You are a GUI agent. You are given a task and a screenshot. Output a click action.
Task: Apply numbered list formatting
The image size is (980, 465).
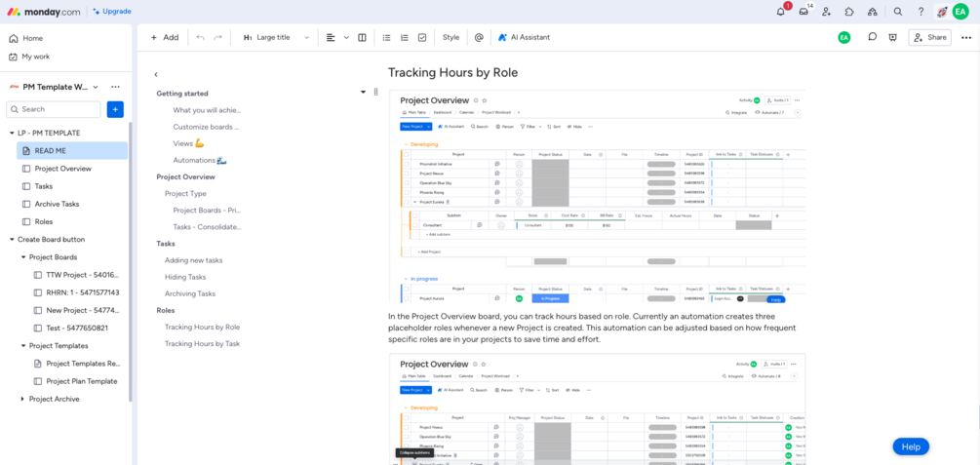click(405, 37)
